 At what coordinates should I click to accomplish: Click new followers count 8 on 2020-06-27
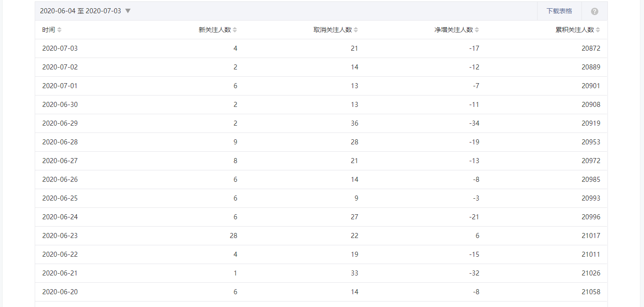coord(235,161)
